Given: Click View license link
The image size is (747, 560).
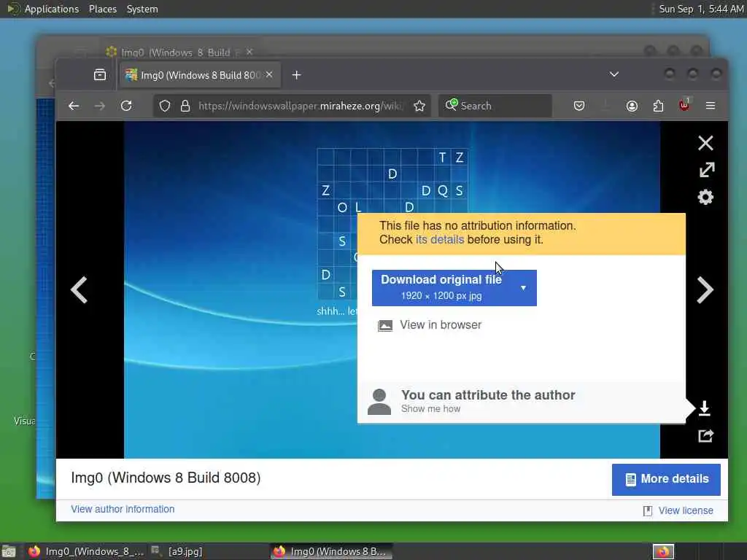Looking at the screenshot, I should coord(686,510).
